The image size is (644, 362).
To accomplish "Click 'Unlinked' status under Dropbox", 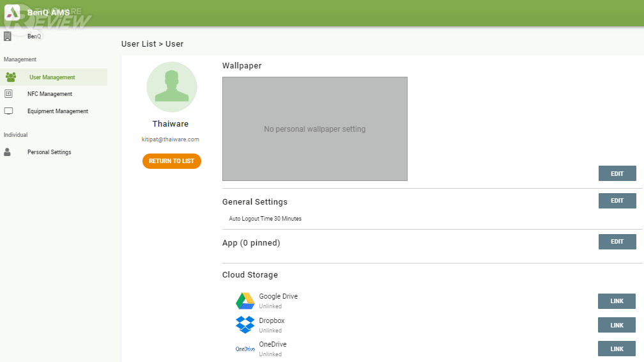I will point(270,330).
